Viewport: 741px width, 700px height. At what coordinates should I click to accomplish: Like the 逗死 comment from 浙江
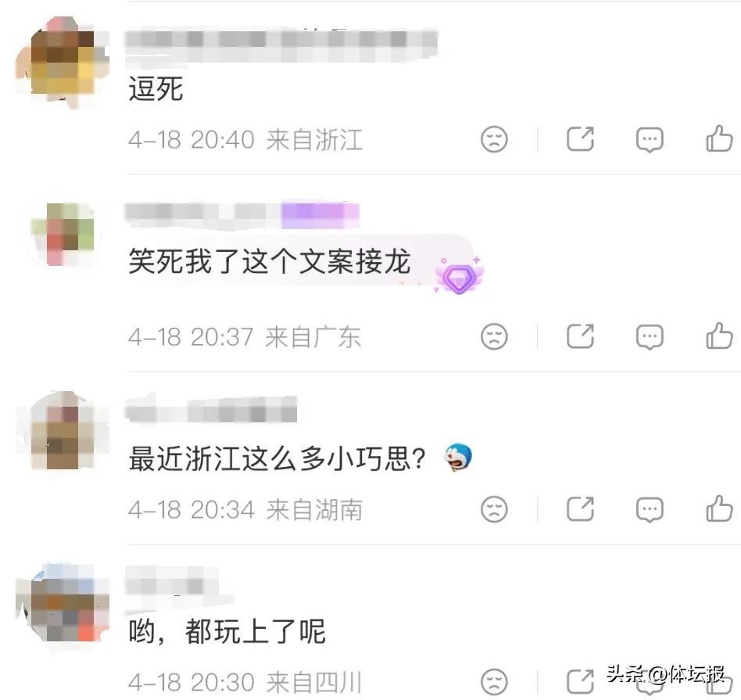click(719, 138)
